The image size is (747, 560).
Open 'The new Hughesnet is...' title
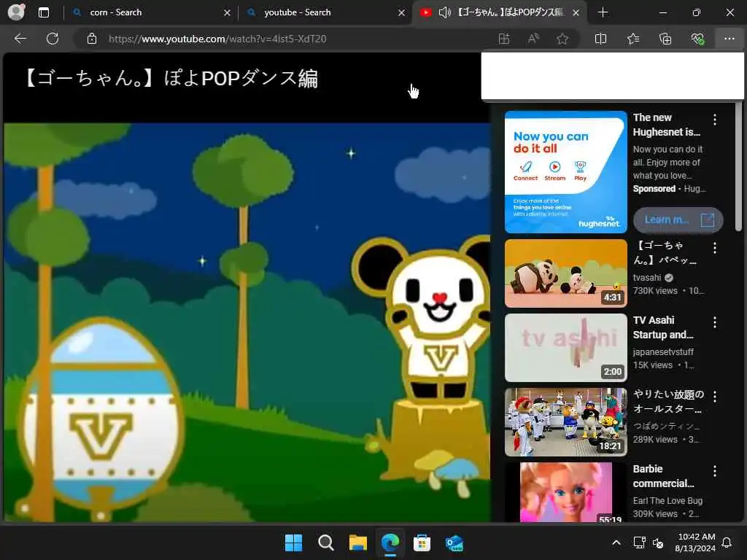666,125
